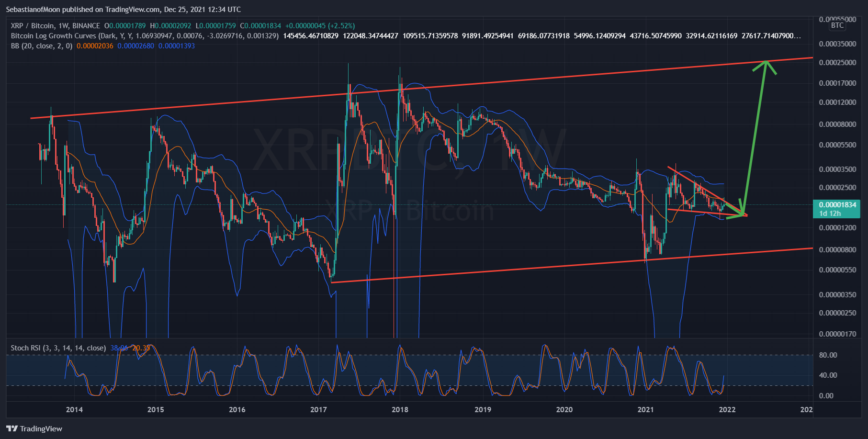Select the XRP / Bitcoin symbol legend title
This screenshot has width=868, height=439.
tap(56, 26)
